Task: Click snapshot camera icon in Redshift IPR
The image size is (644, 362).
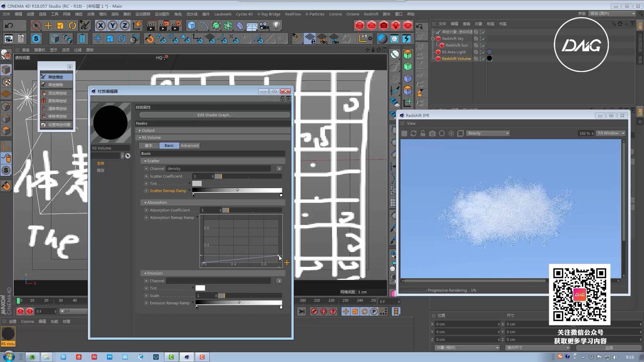Action: pyautogui.click(x=432, y=133)
